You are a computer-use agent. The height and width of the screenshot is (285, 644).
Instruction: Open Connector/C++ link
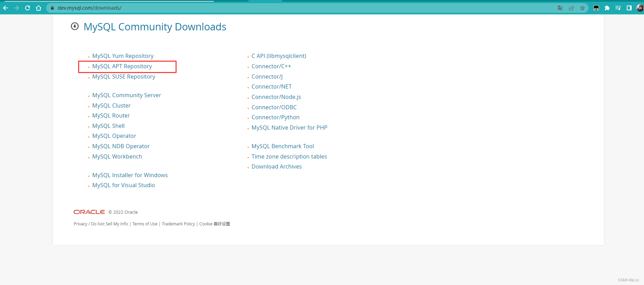coord(271,66)
